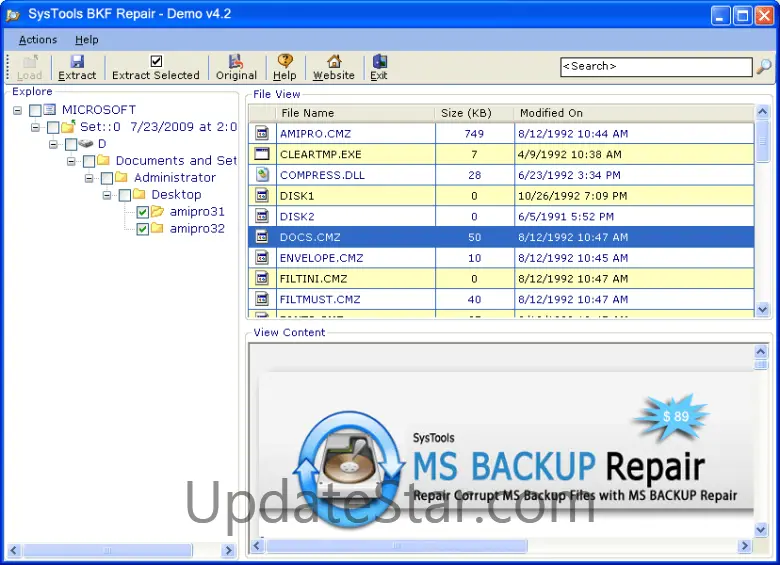Click the amipro31 open folder icon
The height and width of the screenshot is (565, 780).
(x=158, y=211)
